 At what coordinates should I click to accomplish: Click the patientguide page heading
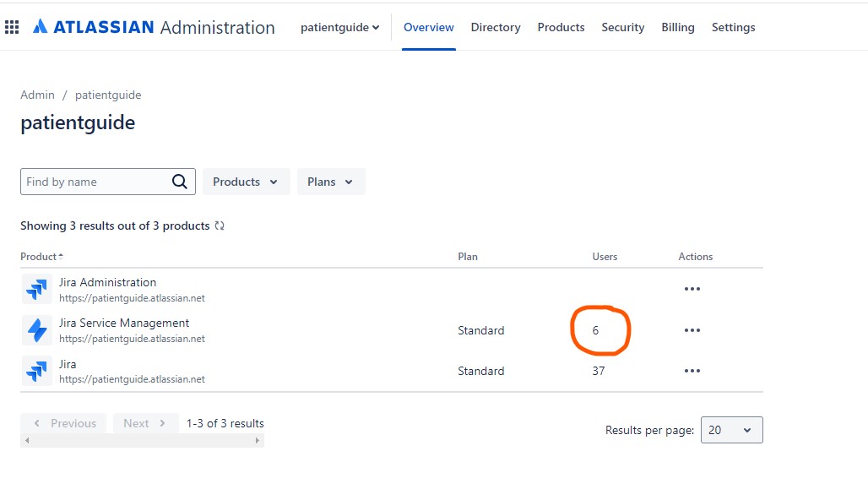pyautogui.click(x=78, y=122)
